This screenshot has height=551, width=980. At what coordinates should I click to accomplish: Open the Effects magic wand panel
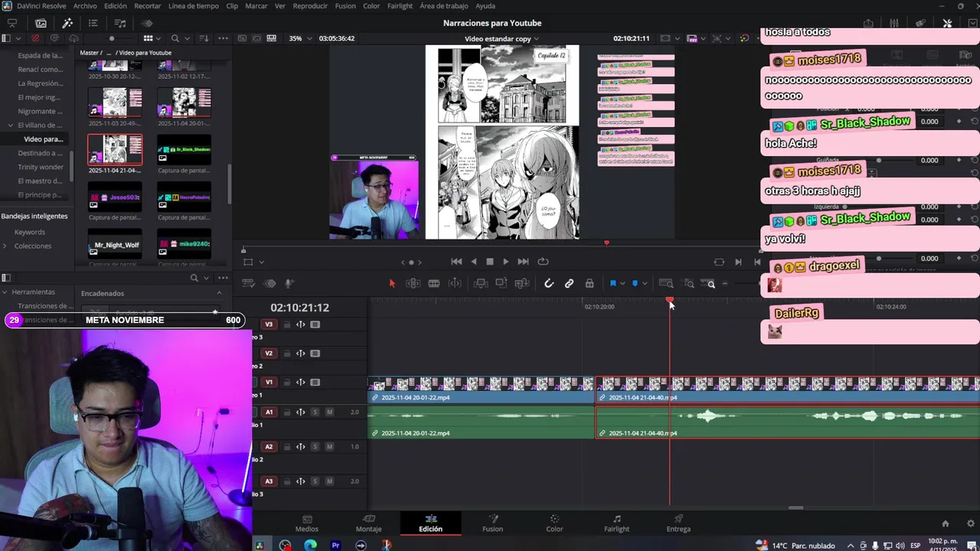(67, 23)
